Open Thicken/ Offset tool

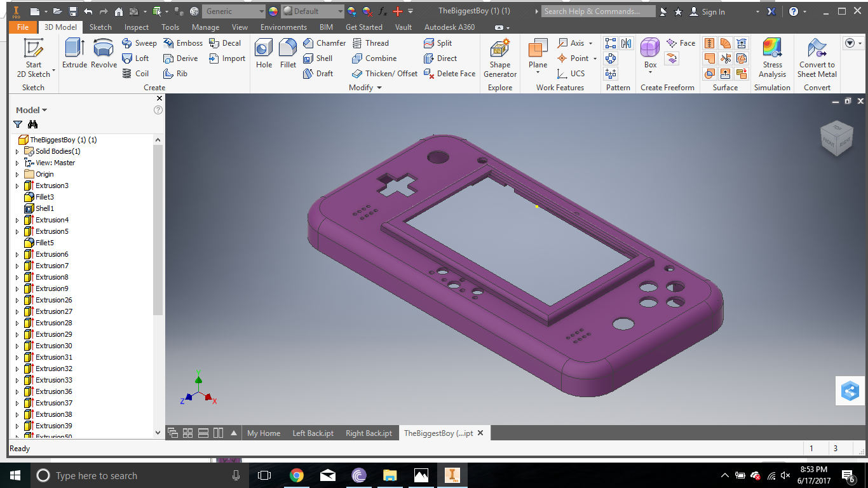tap(384, 74)
